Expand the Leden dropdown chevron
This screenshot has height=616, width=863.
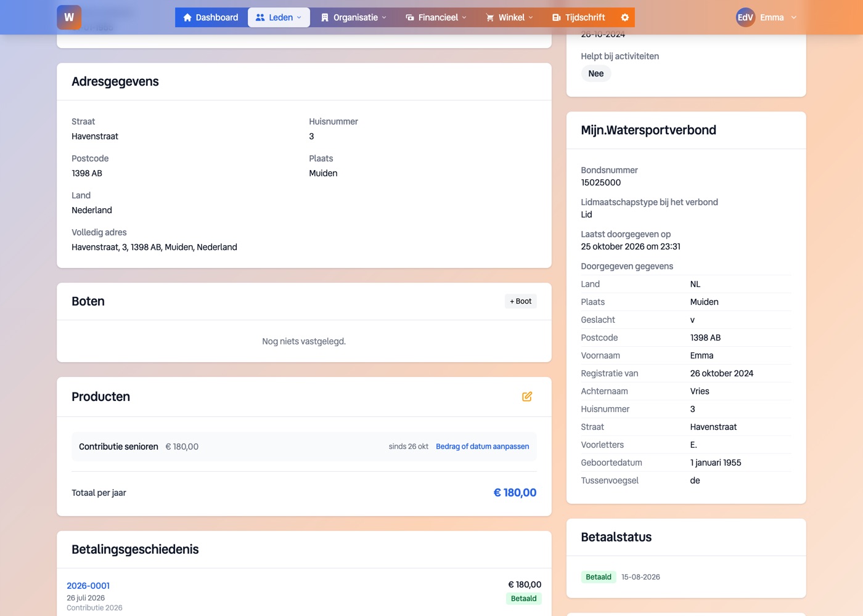pyautogui.click(x=300, y=17)
